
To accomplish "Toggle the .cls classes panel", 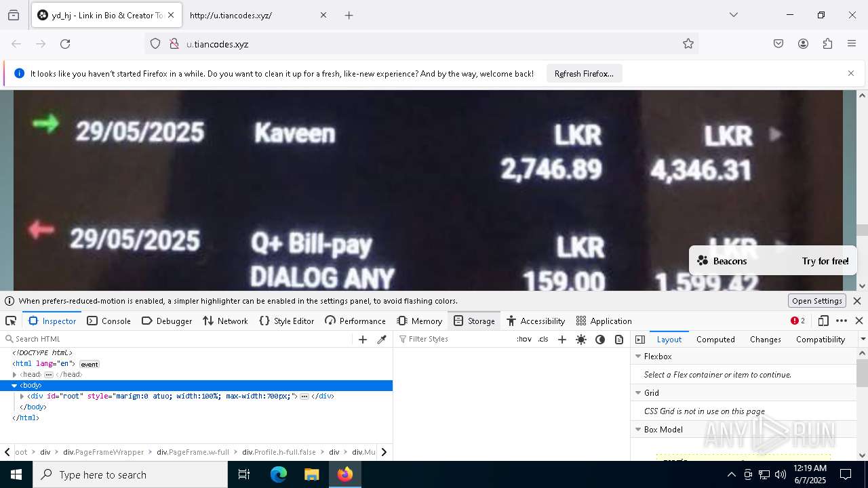I will tap(543, 340).
